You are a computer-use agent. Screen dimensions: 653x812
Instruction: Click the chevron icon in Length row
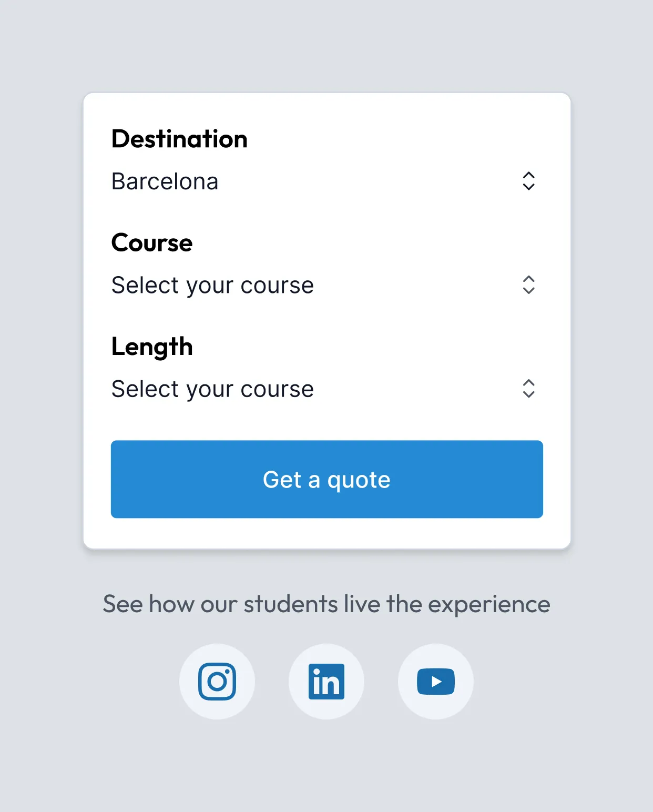[528, 389]
